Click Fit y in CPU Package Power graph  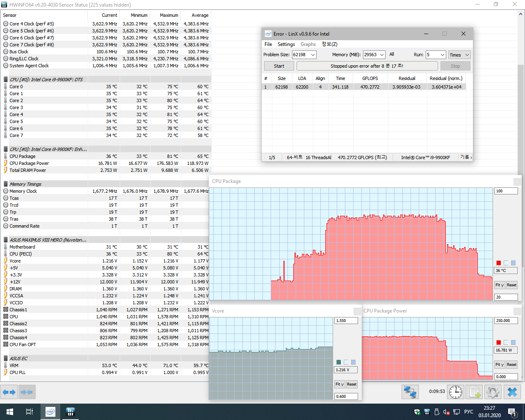coord(500,365)
